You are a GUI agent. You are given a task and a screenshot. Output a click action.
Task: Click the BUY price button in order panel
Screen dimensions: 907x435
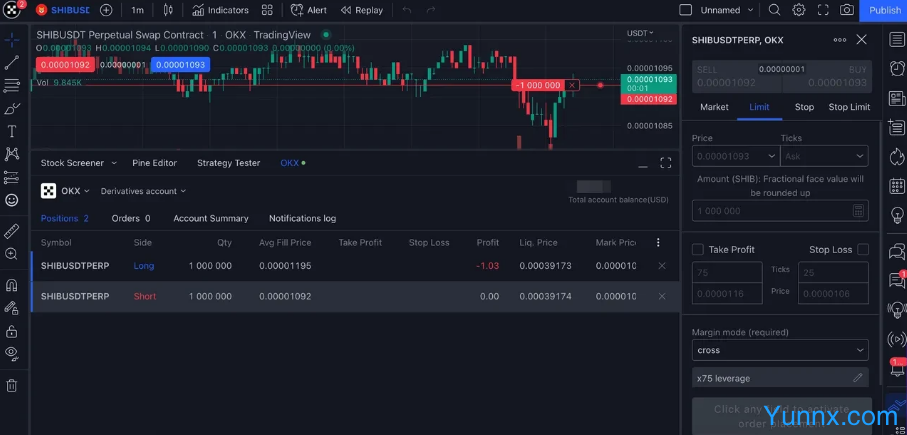pos(827,76)
